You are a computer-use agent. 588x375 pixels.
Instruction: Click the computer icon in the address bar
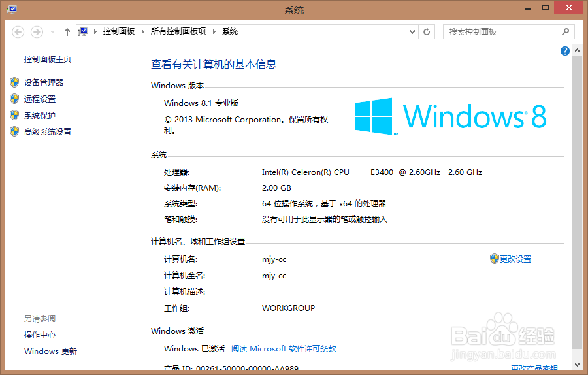[84, 31]
